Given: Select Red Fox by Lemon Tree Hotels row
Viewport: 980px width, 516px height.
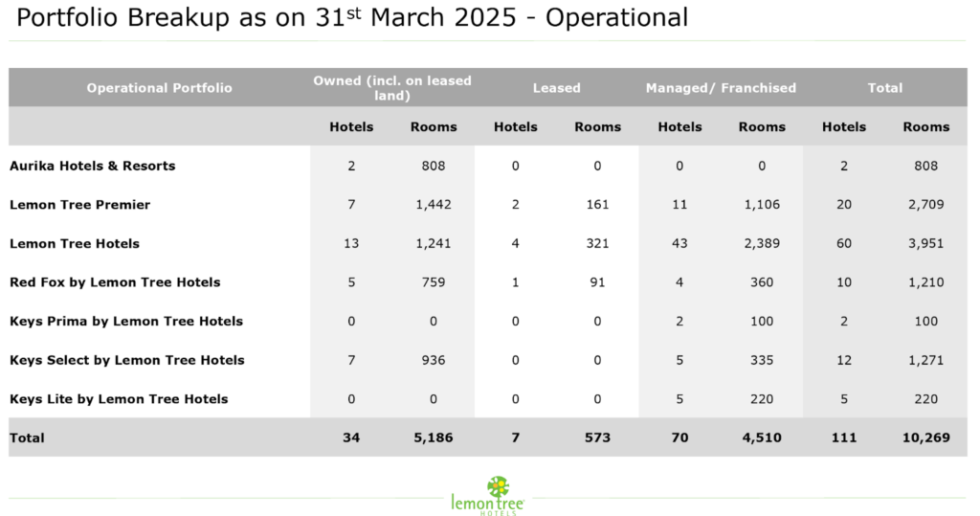Looking at the screenshot, I should click(115, 282).
